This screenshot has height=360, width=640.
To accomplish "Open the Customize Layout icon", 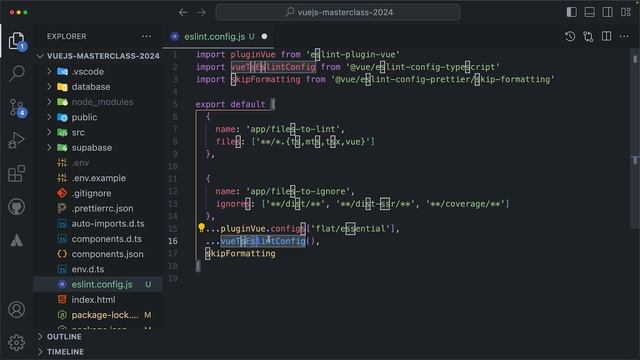I will click(626, 12).
